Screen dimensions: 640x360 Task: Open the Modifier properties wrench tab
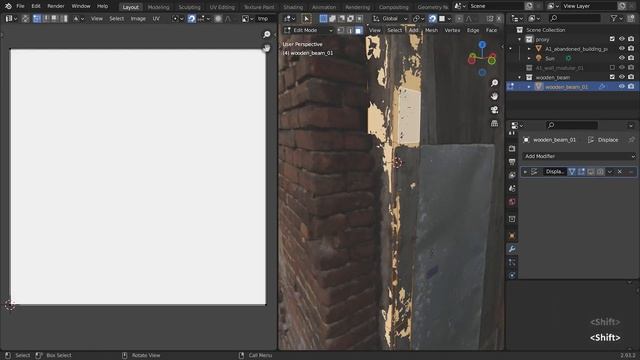point(512,249)
